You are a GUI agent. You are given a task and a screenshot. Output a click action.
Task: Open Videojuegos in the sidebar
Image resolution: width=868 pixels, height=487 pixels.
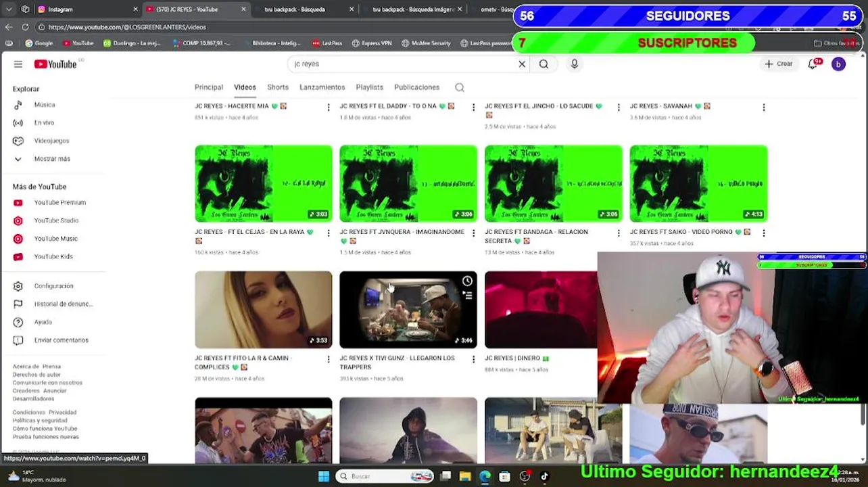coord(53,141)
